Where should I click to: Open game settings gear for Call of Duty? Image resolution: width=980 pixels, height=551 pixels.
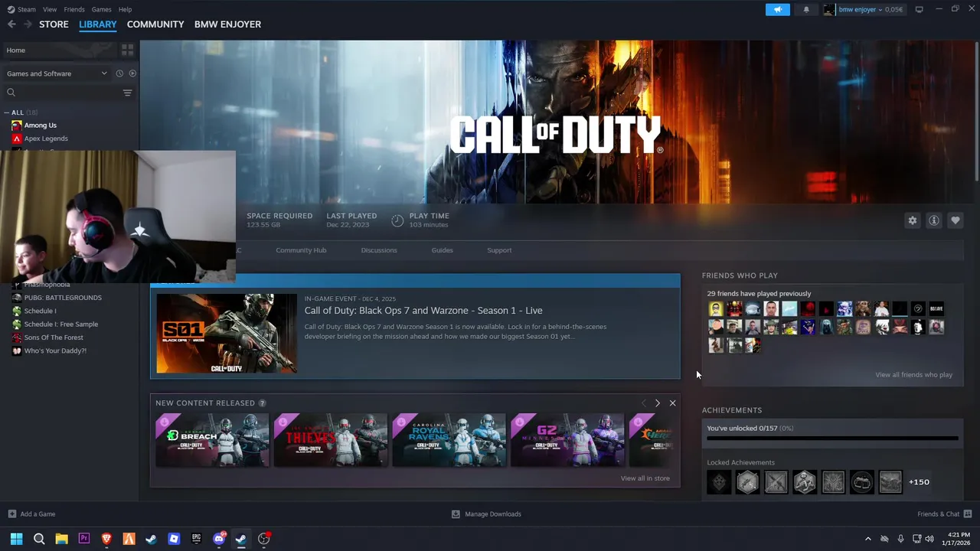pos(913,220)
